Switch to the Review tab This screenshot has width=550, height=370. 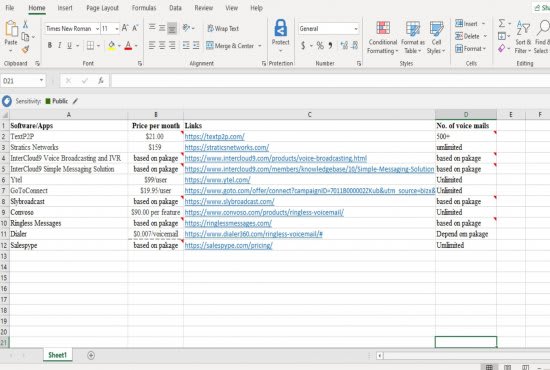203,8
